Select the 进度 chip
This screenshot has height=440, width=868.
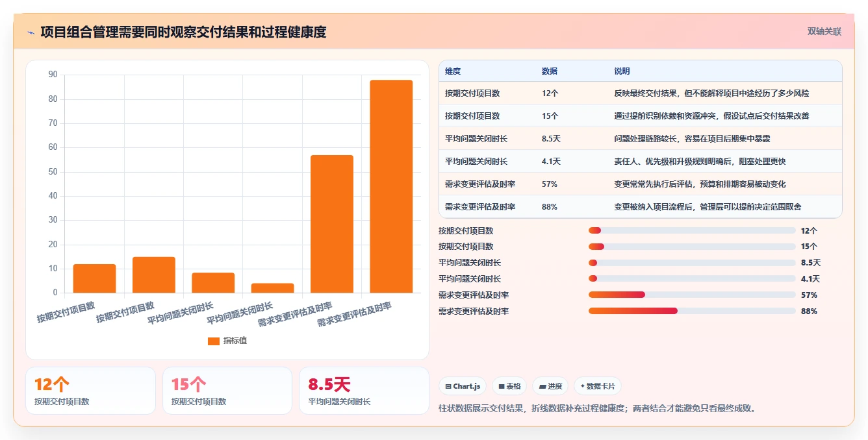point(550,386)
